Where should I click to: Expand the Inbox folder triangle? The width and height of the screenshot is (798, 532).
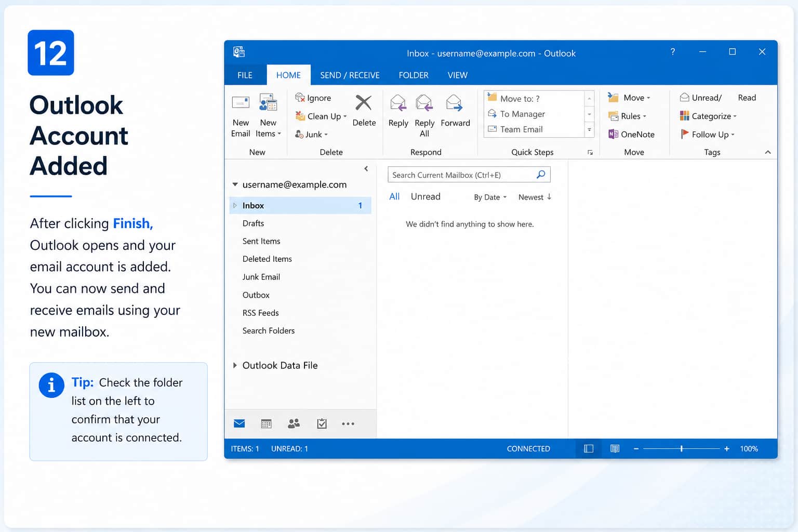pyautogui.click(x=235, y=206)
